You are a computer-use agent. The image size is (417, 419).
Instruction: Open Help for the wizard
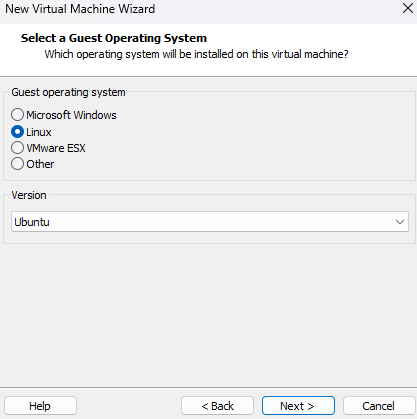(x=40, y=406)
